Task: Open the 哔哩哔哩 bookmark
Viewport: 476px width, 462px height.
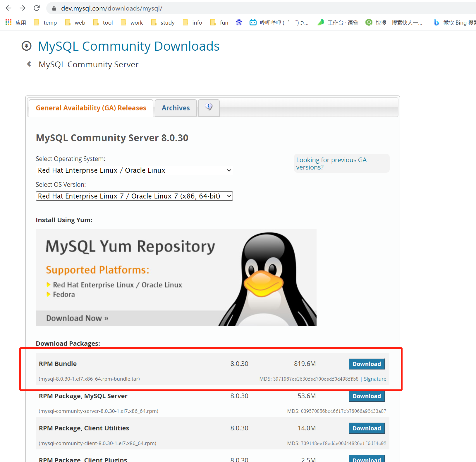Action: [279, 23]
